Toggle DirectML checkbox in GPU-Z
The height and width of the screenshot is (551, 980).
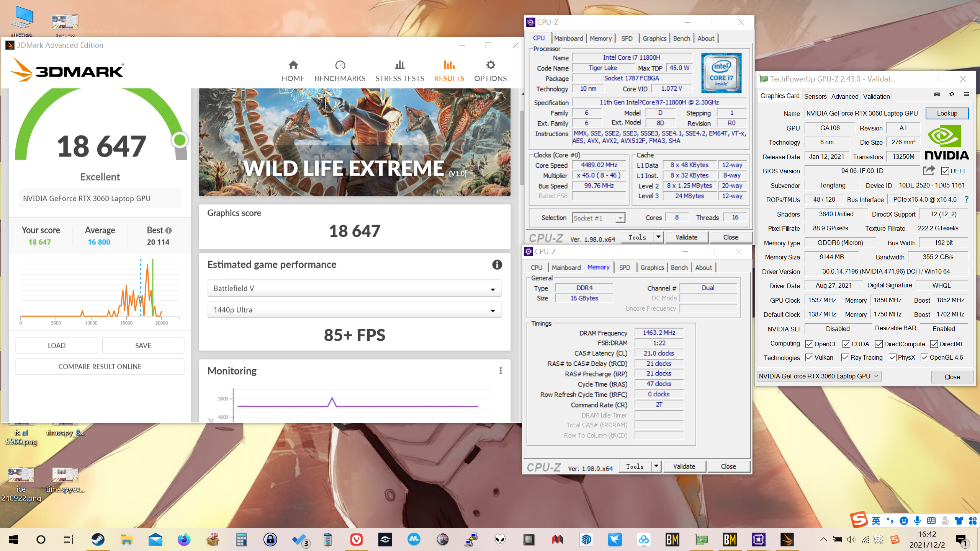click(x=934, y=344)
